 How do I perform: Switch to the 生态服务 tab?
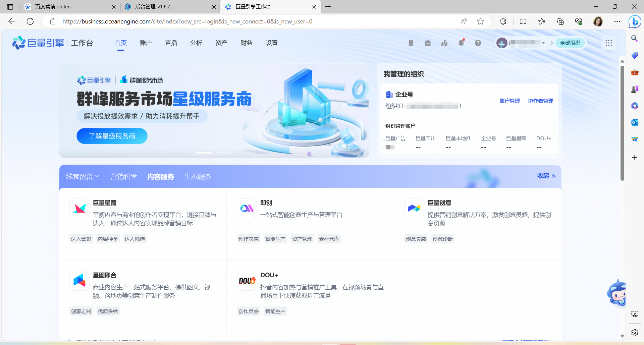(198, 177)
